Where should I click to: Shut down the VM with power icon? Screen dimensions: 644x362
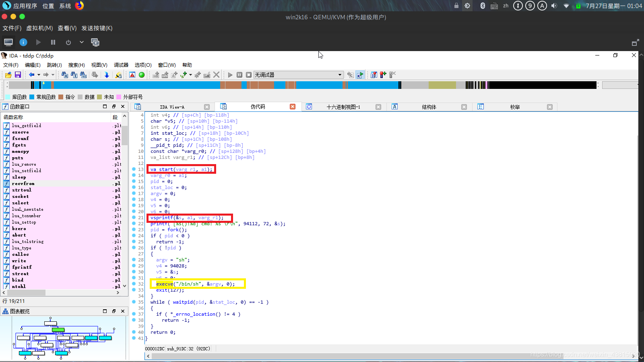click(68, 42)
